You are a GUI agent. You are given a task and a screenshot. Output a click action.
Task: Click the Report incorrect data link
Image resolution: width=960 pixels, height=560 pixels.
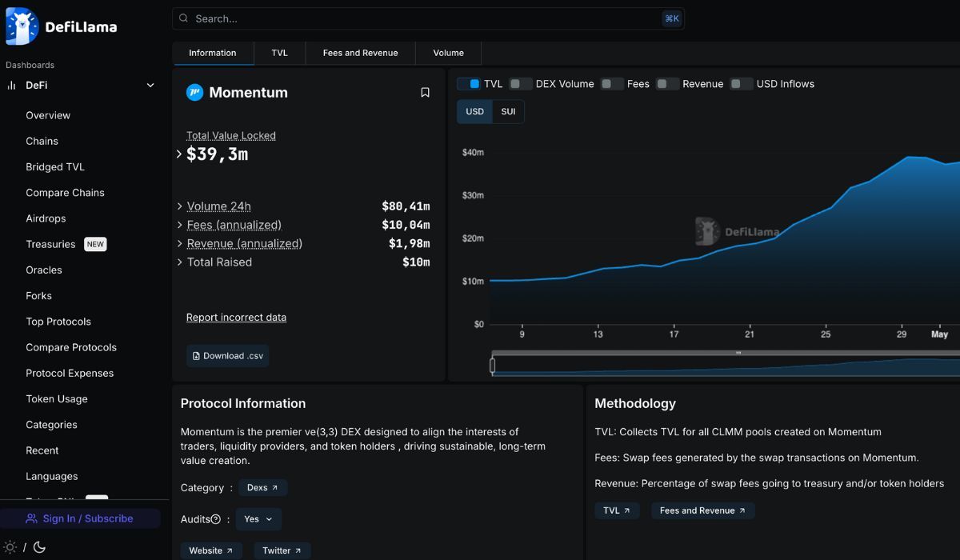point(236,318)
